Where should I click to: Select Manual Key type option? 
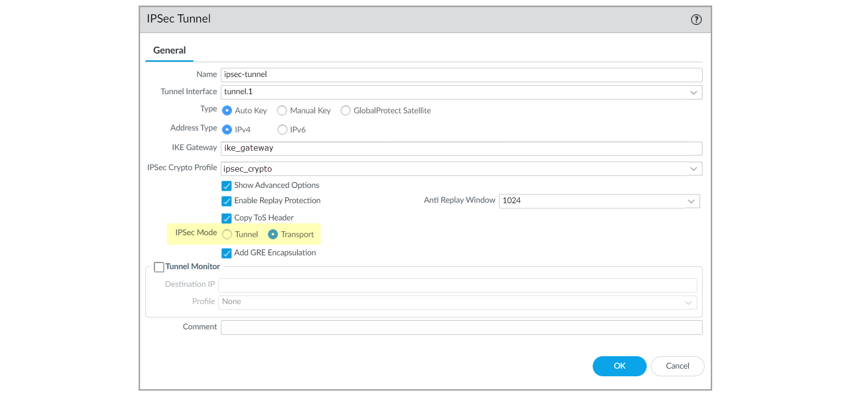tap(282, 111)
